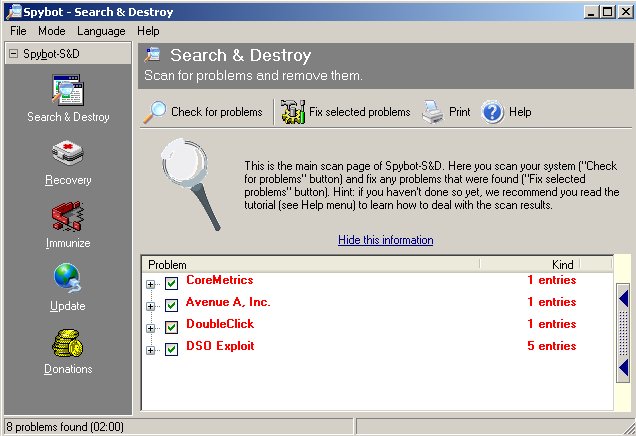
Task: Click the Check for problems label
Action: (217, 112)
